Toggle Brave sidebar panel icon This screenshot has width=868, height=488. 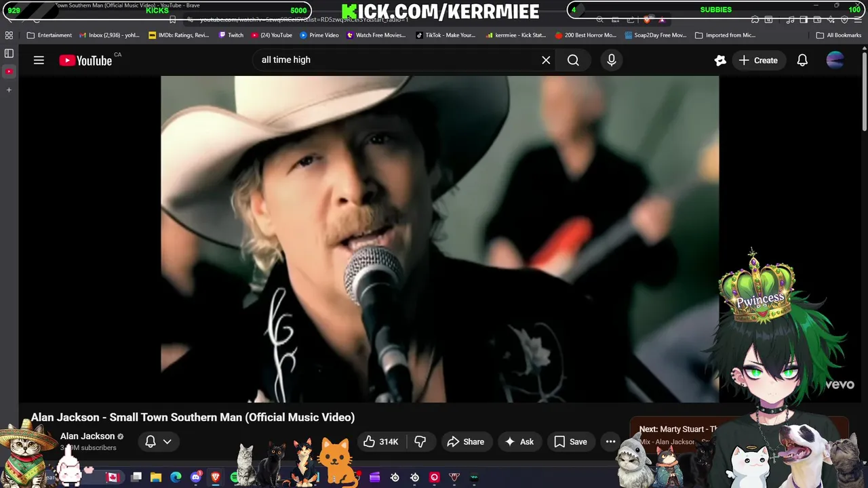pos(9,53)
